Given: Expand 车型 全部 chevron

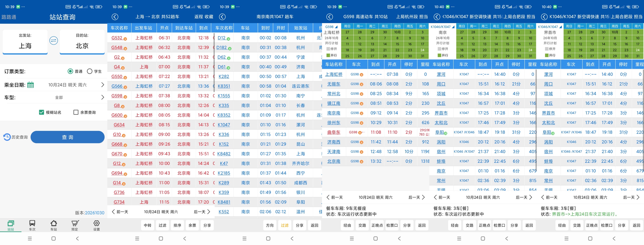Looking at the screenshot, I should (102, 97).
